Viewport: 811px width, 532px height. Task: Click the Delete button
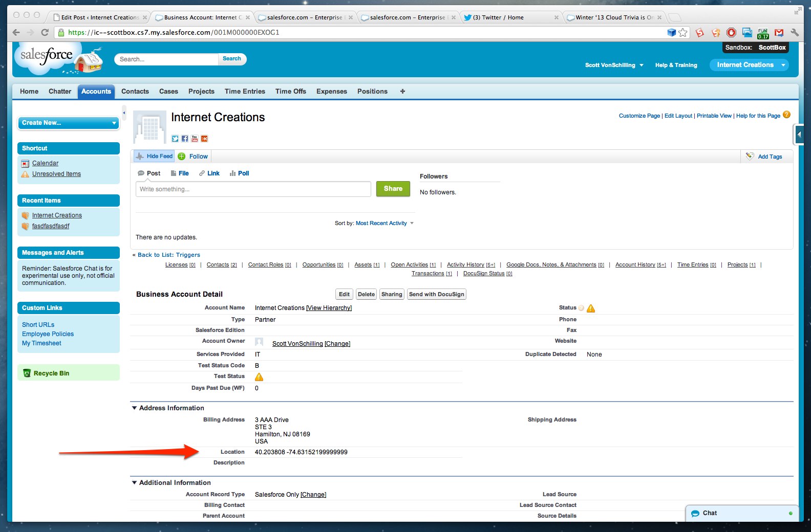(x=366, y=294)
